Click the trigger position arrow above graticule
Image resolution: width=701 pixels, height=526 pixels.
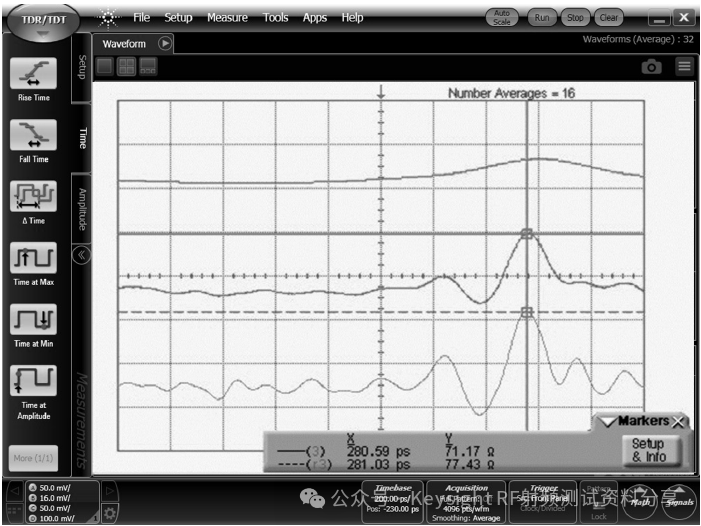pyautogui.click(x=381, y=92)
